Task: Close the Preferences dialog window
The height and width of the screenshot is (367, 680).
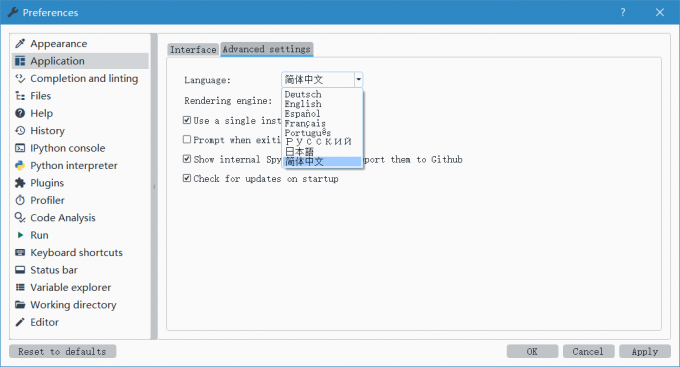Action: (660, 12)
